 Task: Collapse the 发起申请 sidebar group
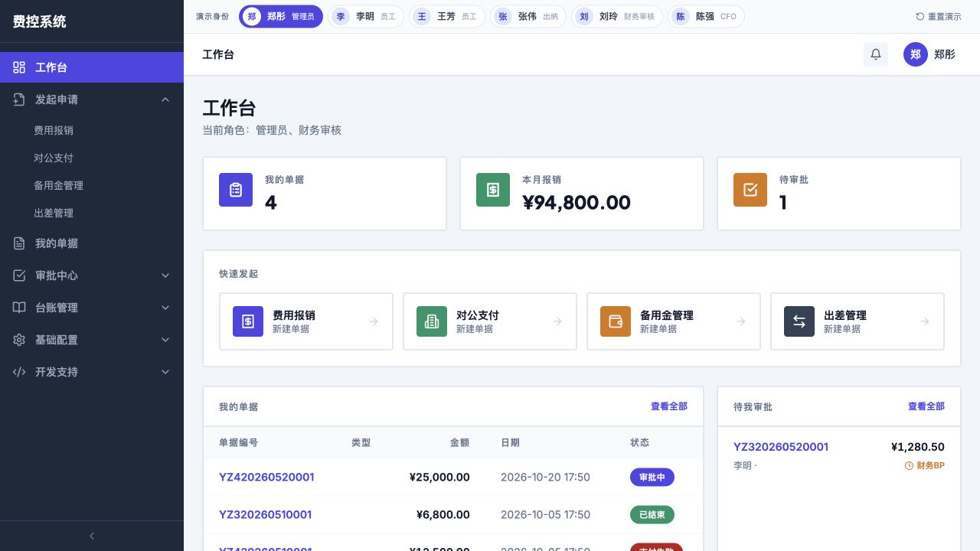click(x=92, y=99)
